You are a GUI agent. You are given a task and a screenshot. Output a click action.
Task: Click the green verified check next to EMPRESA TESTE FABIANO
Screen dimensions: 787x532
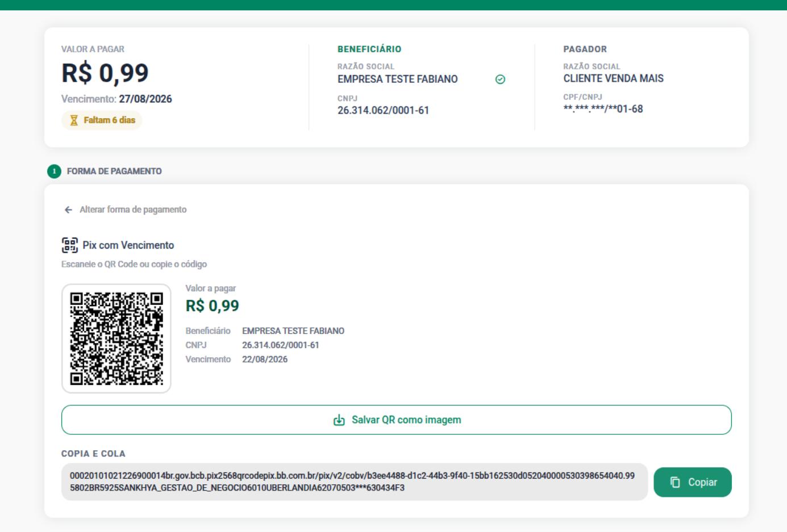click(x=500, y=79)
